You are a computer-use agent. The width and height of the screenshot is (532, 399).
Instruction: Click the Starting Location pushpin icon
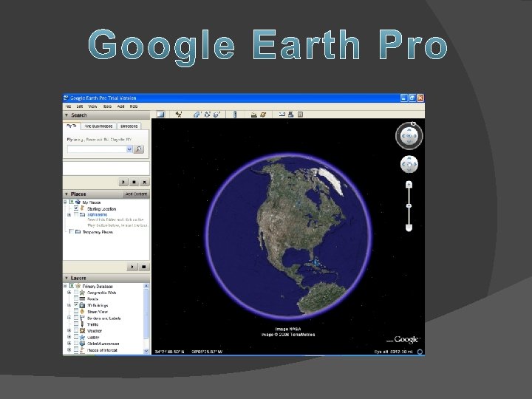pos(83,208)
